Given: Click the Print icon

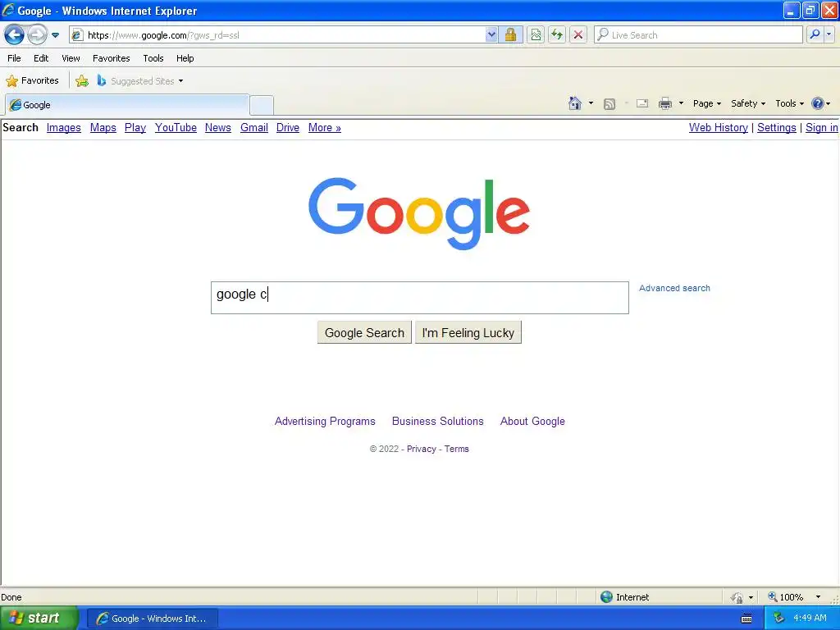Looking at the screenshot, I should click(664, 103).
